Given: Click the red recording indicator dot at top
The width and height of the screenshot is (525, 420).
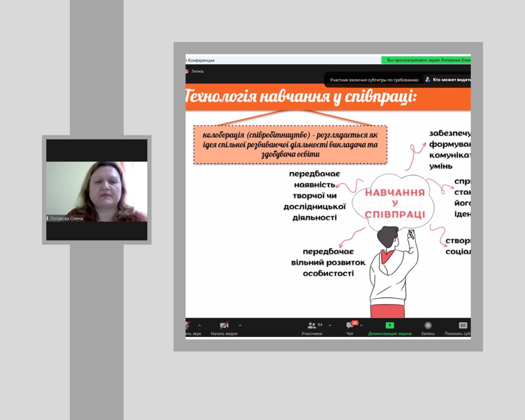Looking at the screenshot, I should [x=187, y=71].
